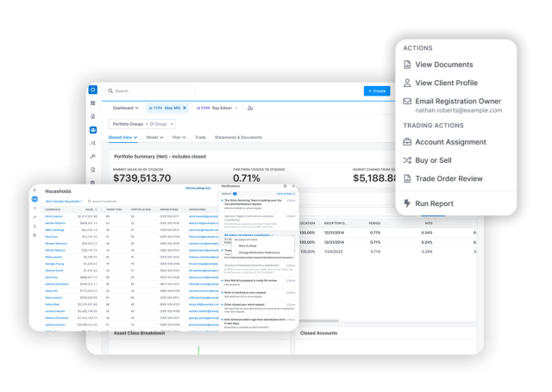
Task: Close the Alex Mill client tab
Action: [185, 108]
